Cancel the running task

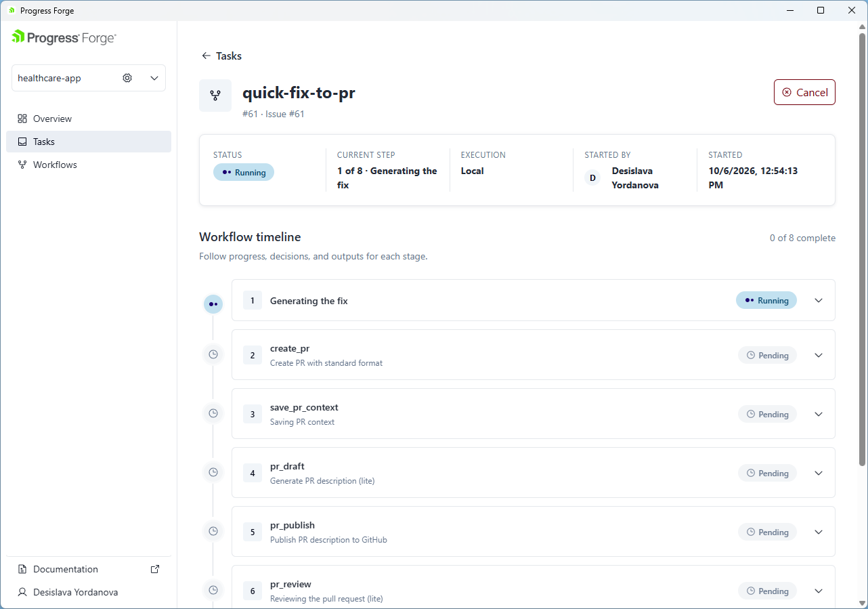804,92
